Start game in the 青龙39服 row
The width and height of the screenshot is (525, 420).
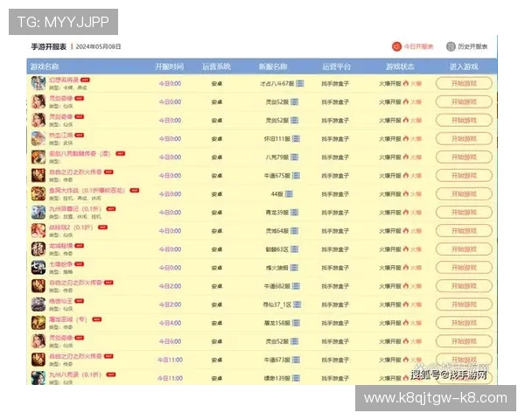[464, 212]
